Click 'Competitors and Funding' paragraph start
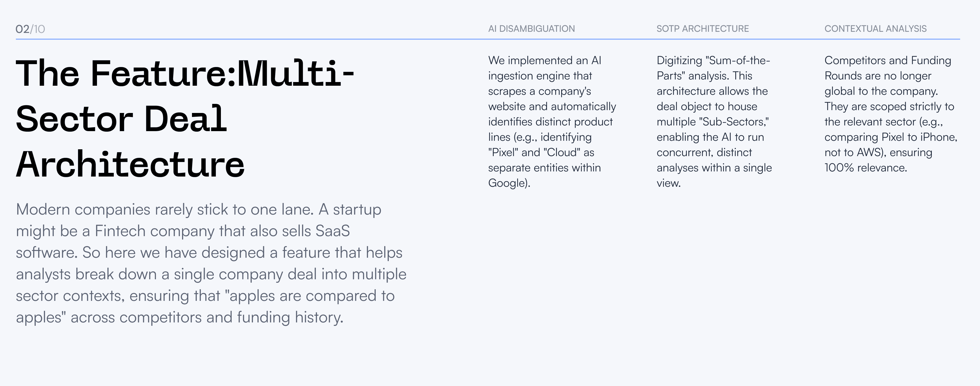Image resolution: width=980 pixels, height=386 pixels. pyautogui.click(x=888, y=60)
